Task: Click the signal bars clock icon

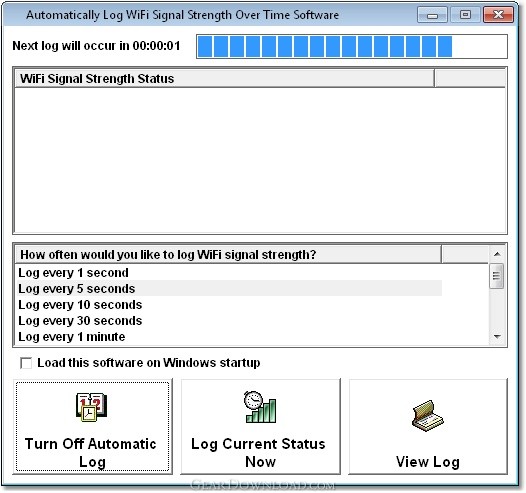Action: click(260, 407)
